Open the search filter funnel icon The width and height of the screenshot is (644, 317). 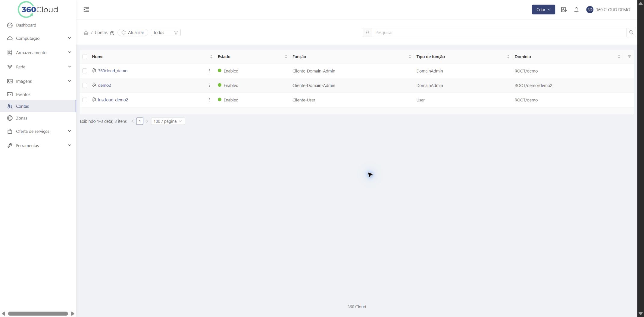367,33
